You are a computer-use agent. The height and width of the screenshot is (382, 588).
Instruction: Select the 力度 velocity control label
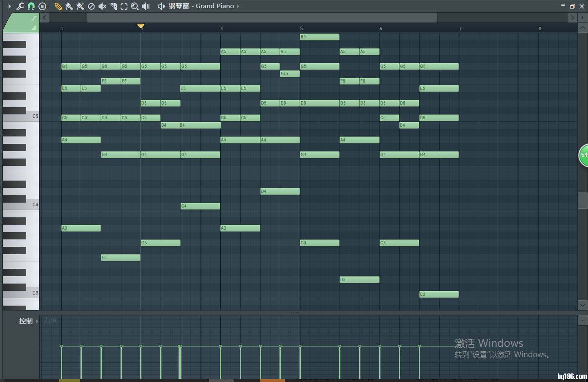51,321
